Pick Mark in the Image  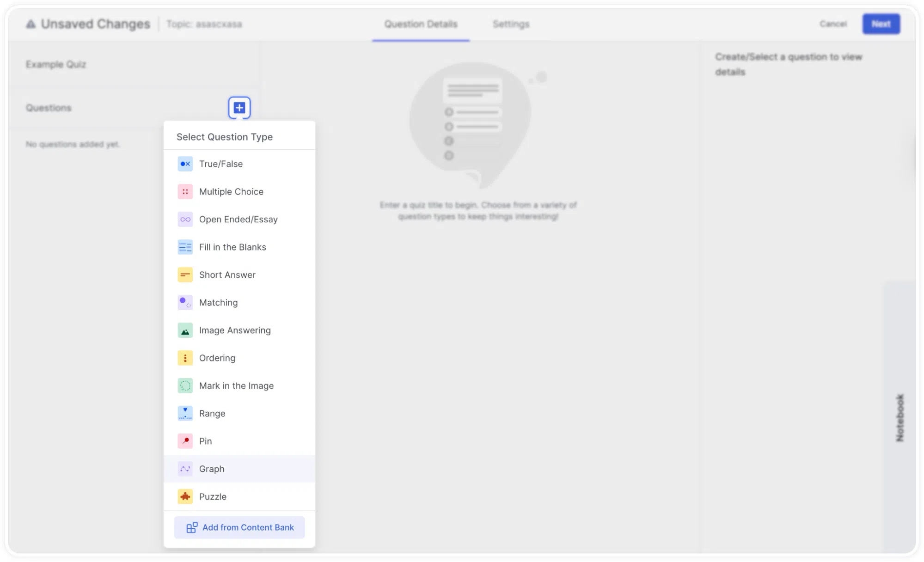click(239, 385)
